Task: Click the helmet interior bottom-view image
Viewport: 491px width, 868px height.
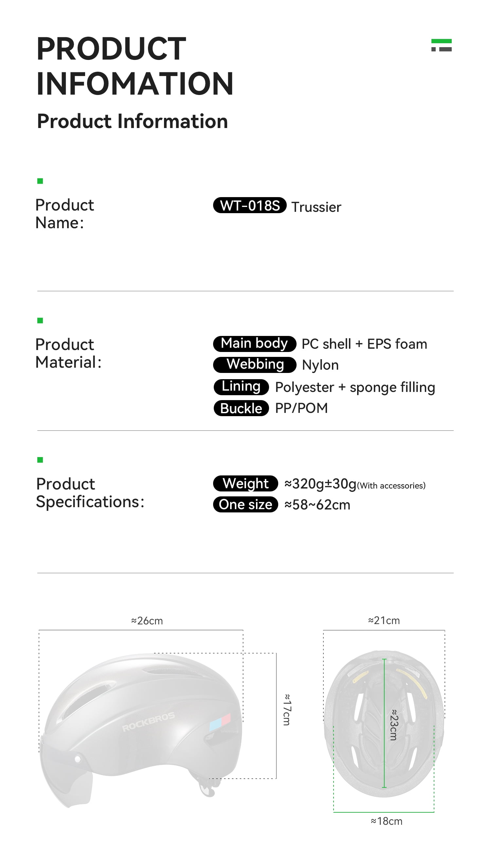Action: point(384,723)
